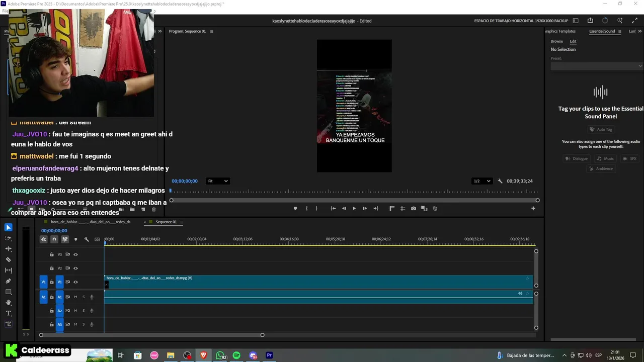Select the Ripple Edit tool
Viewport: 644px width, 362px height.
click(8, 249)
